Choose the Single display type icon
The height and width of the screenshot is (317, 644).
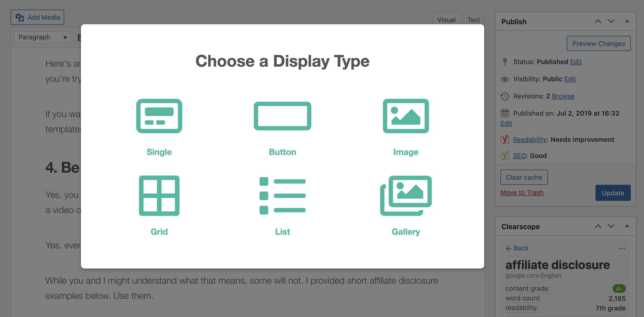point(159,116)
